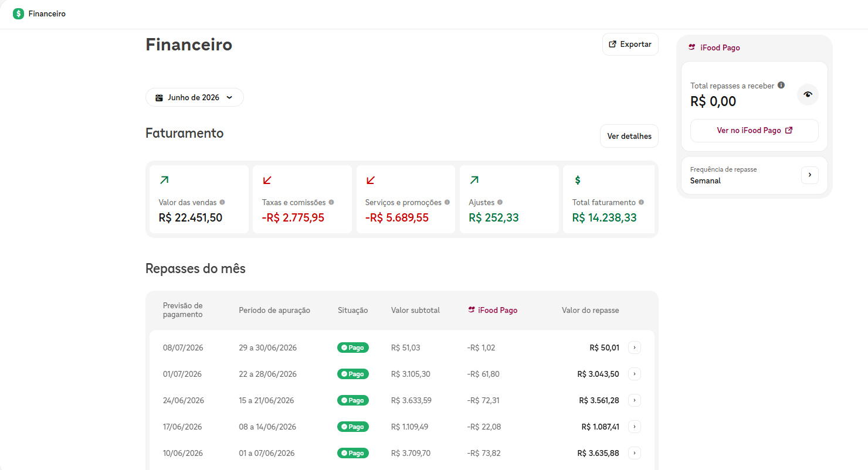Click the Valor subtotal column header

click(415, 310)
